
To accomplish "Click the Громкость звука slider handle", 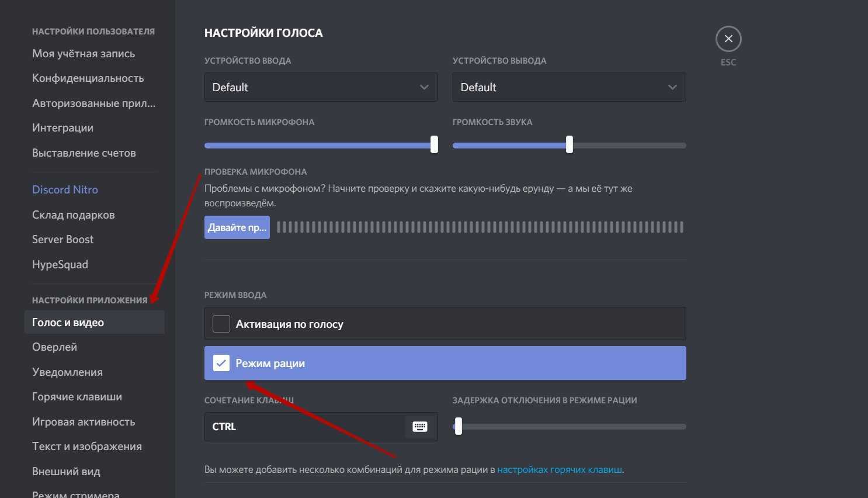I will point(570,144).
